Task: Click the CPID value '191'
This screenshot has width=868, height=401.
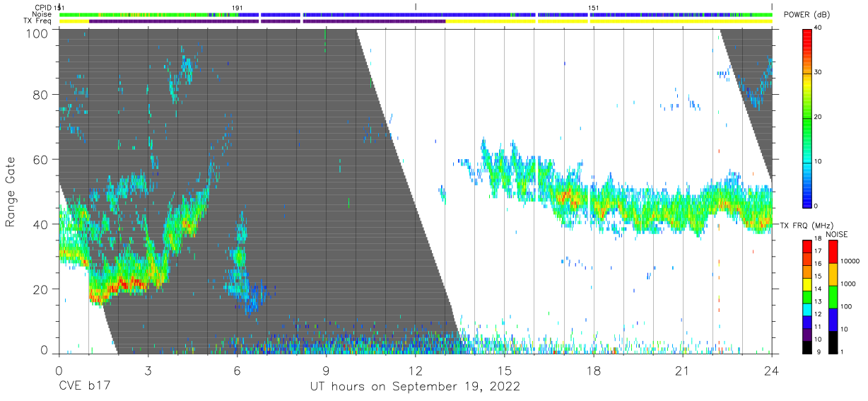Action: [237, 8]
